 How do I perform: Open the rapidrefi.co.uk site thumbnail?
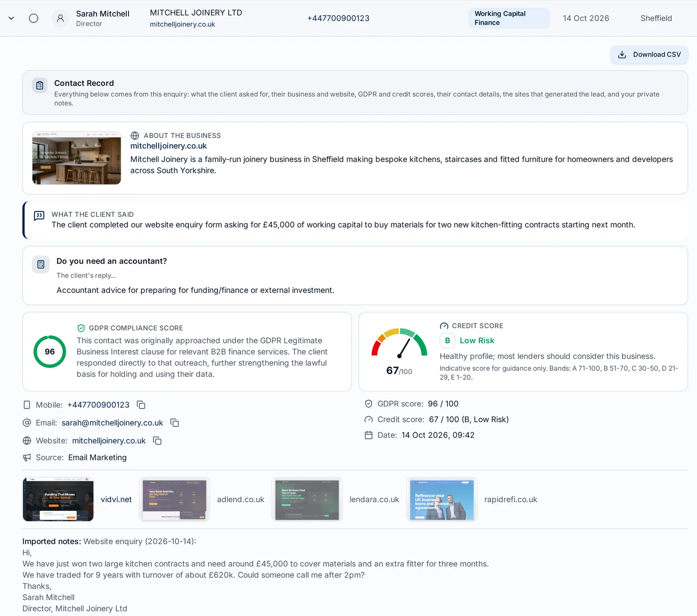click(x=442, y=499)
